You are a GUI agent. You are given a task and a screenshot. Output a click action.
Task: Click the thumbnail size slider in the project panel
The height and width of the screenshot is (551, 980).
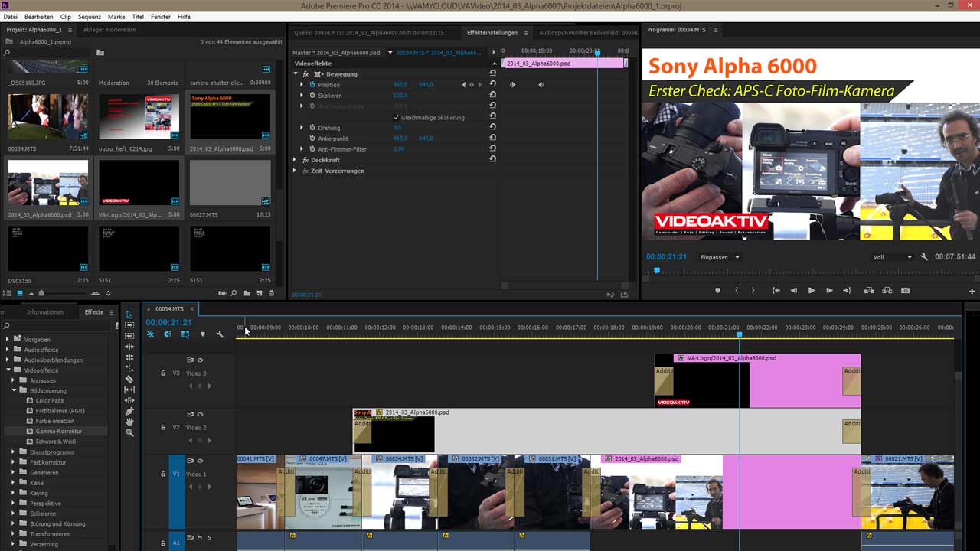click(42, 293)
